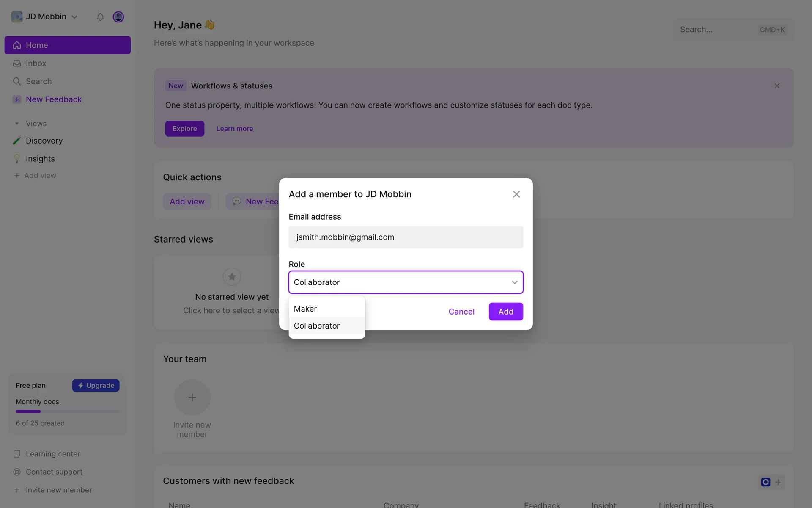This screenshot has height=508, width=812.
Task: Select Maker role option
Action: click(305, 309)
